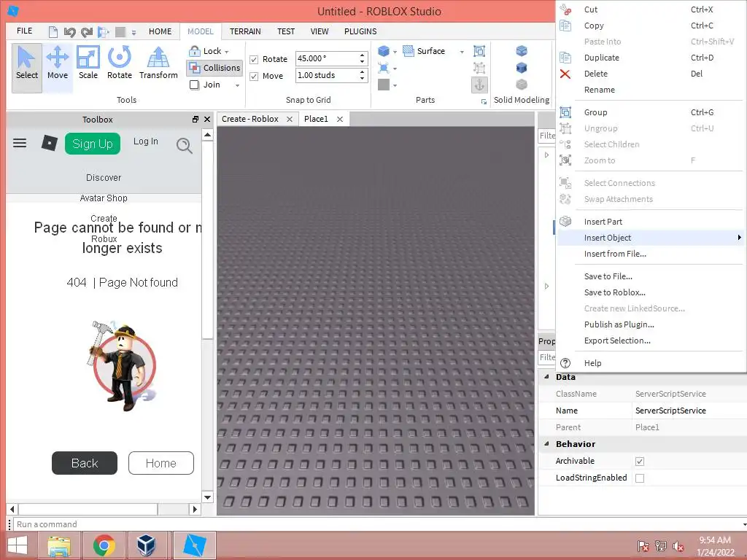Click the Roblox logo in Toolbox page
The width and height of the screenshot is (747, 560).
[x=50, y=143]
